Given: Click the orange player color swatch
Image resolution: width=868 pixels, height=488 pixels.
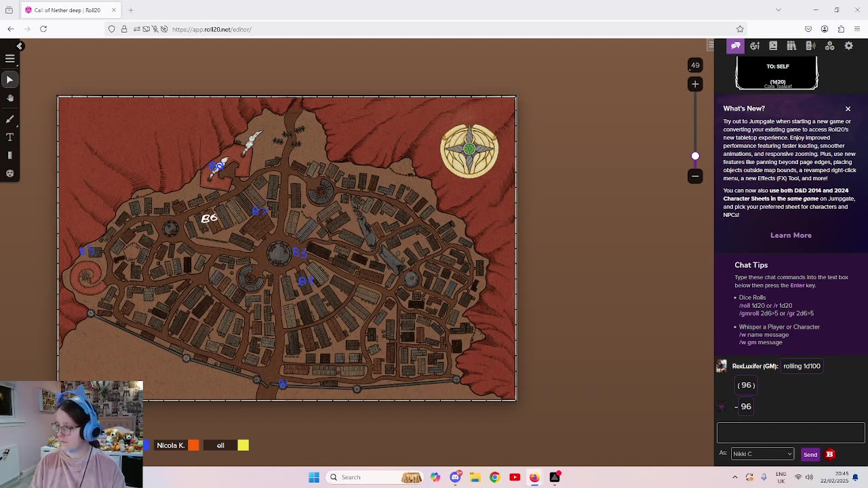Looking at the screenshot, I should (193, 445).
